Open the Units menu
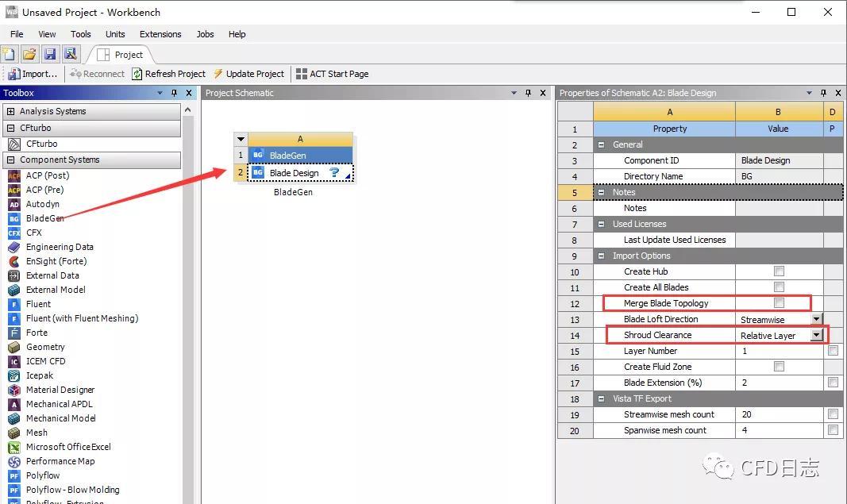 click(115, 34)
